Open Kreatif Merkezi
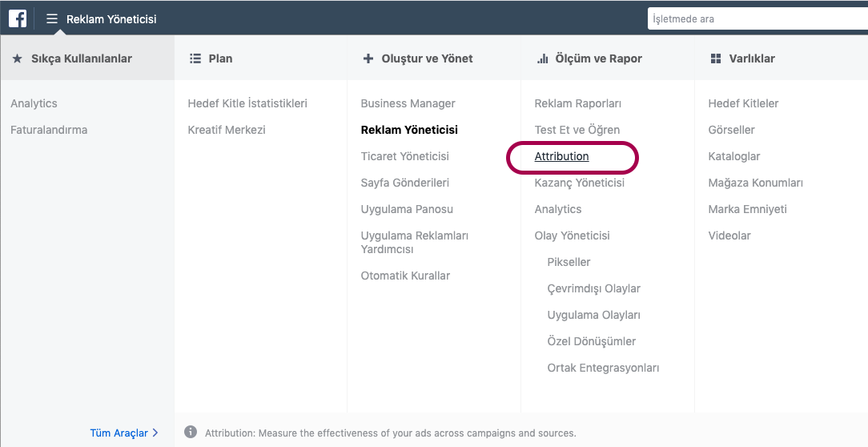 pos(227,130)
